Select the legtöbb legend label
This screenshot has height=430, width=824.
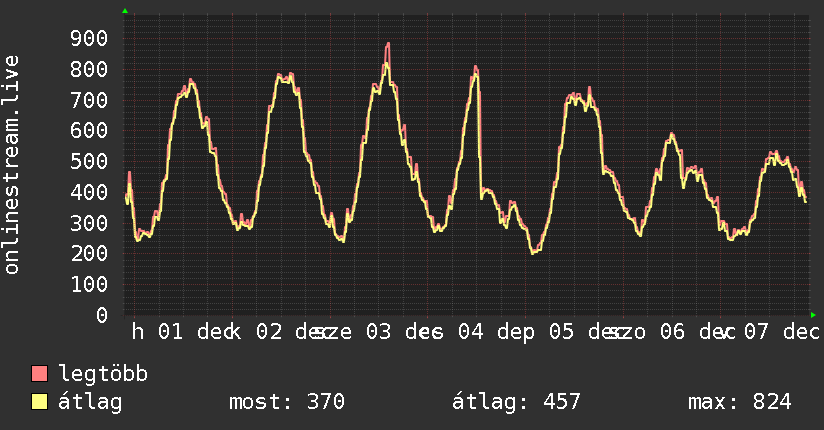pos(103,374)
